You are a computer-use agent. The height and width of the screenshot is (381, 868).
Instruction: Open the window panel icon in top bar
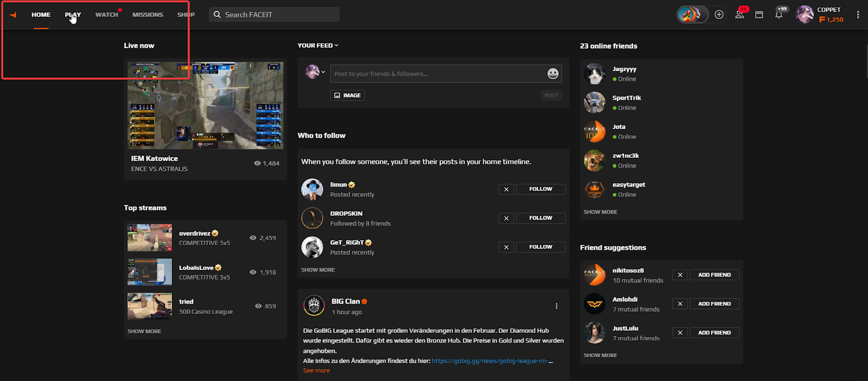759,15
